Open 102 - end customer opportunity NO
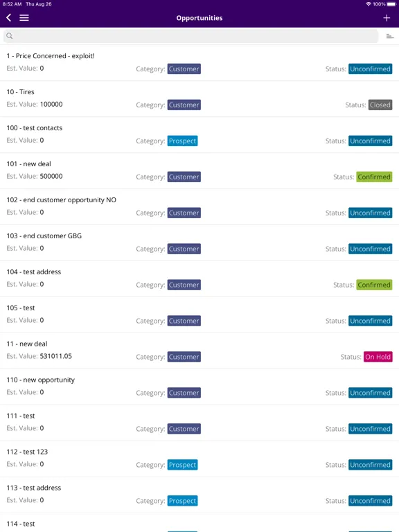 tap(199, 206)
